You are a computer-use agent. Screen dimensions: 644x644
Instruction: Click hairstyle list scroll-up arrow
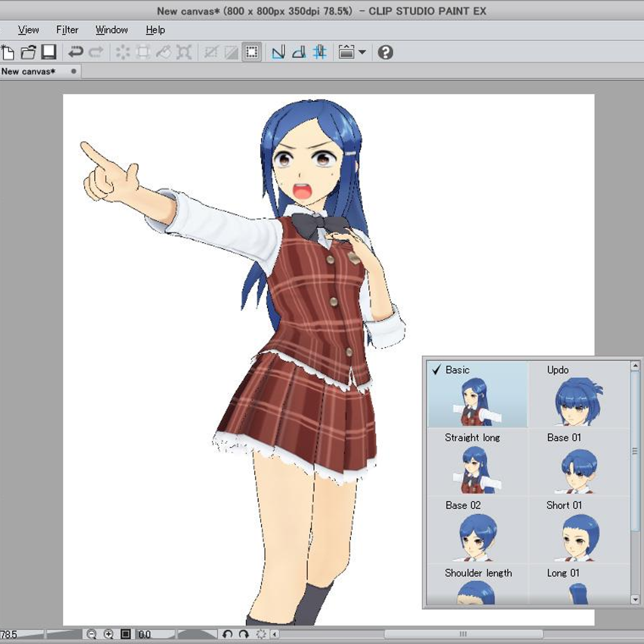[635, 366]
